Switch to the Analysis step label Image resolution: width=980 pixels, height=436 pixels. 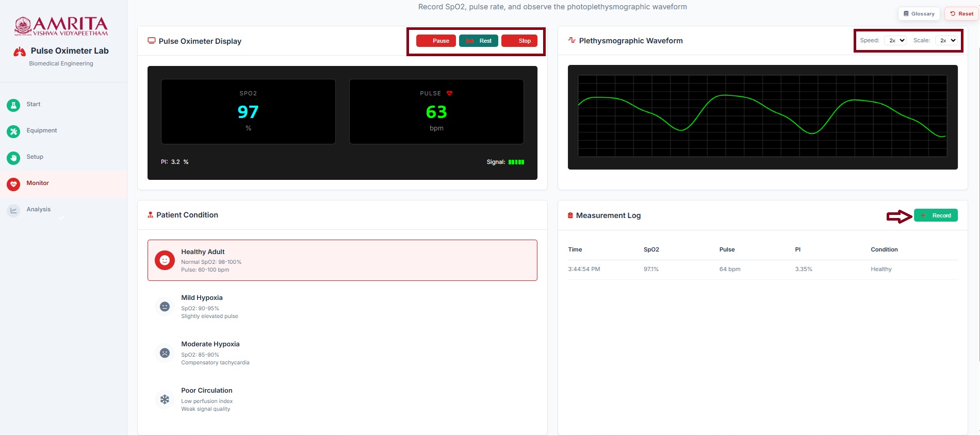(x=39, y=209)
